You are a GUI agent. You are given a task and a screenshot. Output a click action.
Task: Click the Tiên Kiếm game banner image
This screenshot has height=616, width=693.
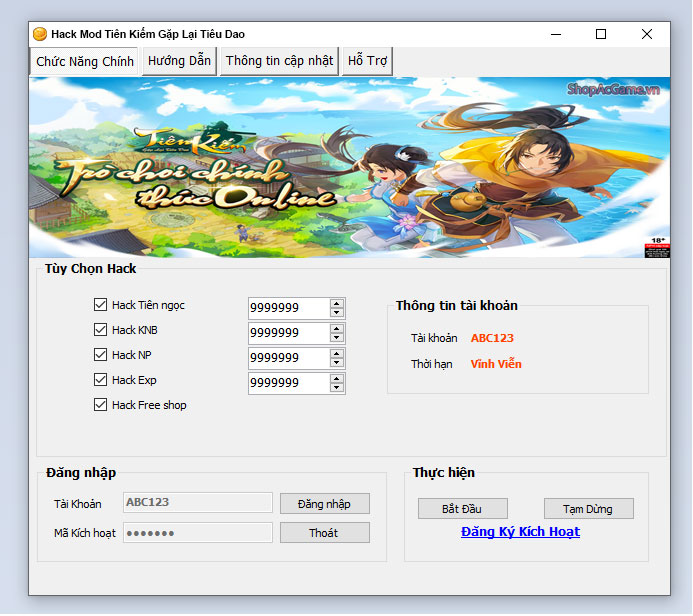tap(349, 167)
